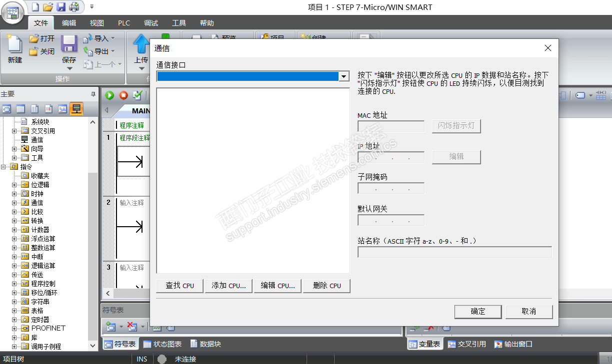Switch to the 状态图表 bottom tab
Image resolution: width=612 pixels, height=364 pixels.
pos(162,344)
